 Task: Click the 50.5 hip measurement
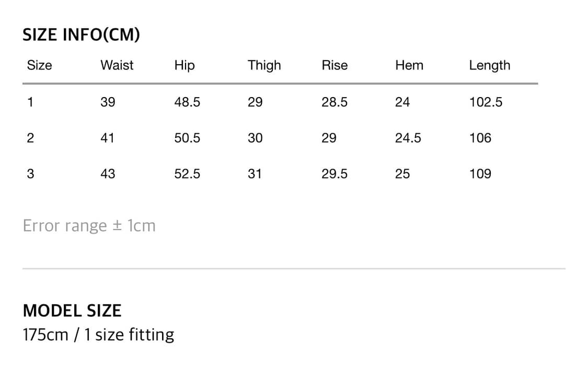pos(187,138)
